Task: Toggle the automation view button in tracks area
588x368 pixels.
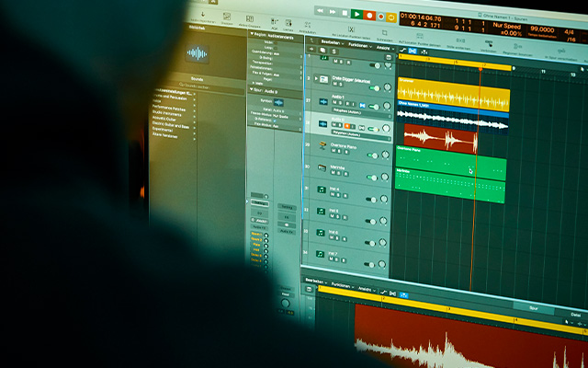Action: [402, 50]
